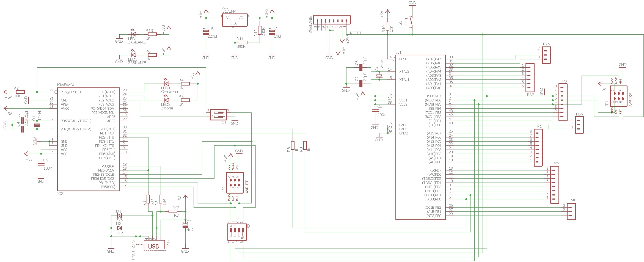The height and width of the screenshot is (262, 644).
Task: Select the R10 10K pull-up resistor
Action: [387, 26]
